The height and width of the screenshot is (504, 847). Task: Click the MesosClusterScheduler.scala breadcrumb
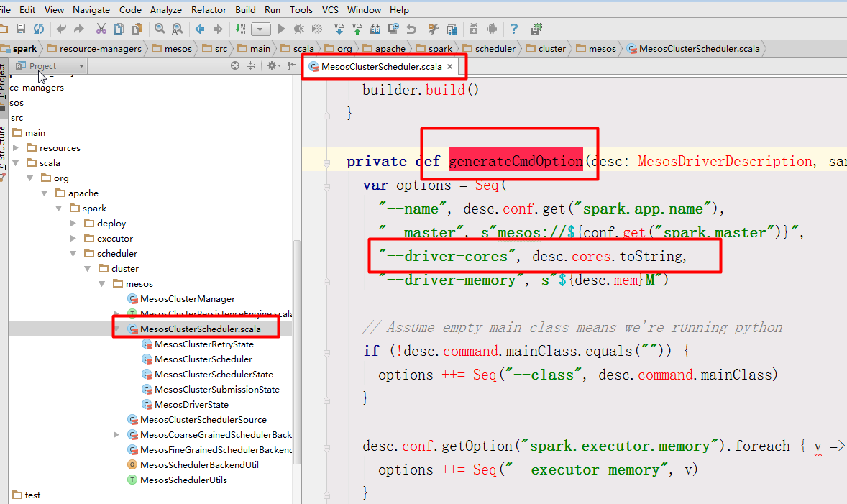pyautogui.click(x=694, y=49)
